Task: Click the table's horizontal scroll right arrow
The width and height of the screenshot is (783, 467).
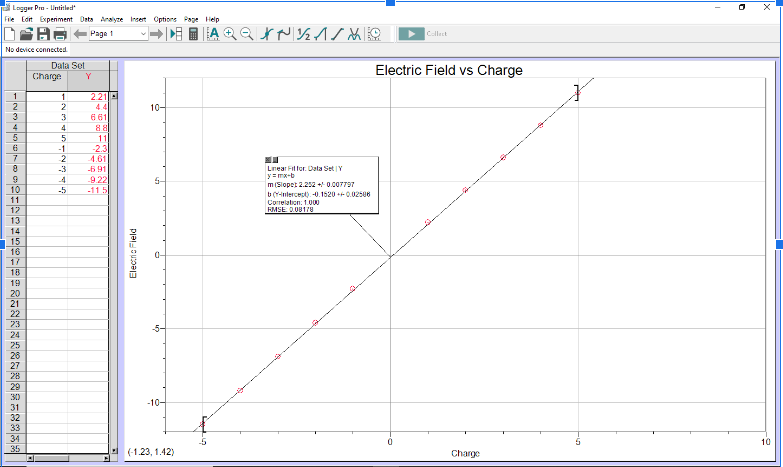Action: (x=106, y=458)
